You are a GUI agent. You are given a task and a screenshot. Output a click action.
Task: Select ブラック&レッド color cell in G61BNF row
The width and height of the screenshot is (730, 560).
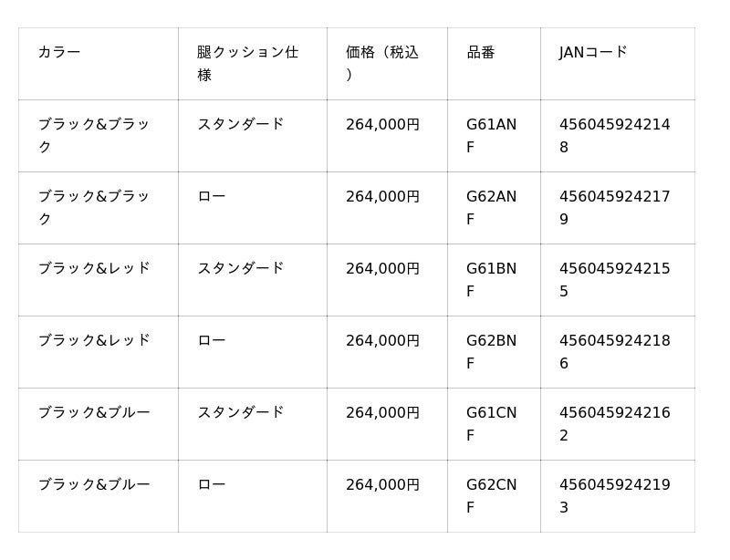[94, 269]
